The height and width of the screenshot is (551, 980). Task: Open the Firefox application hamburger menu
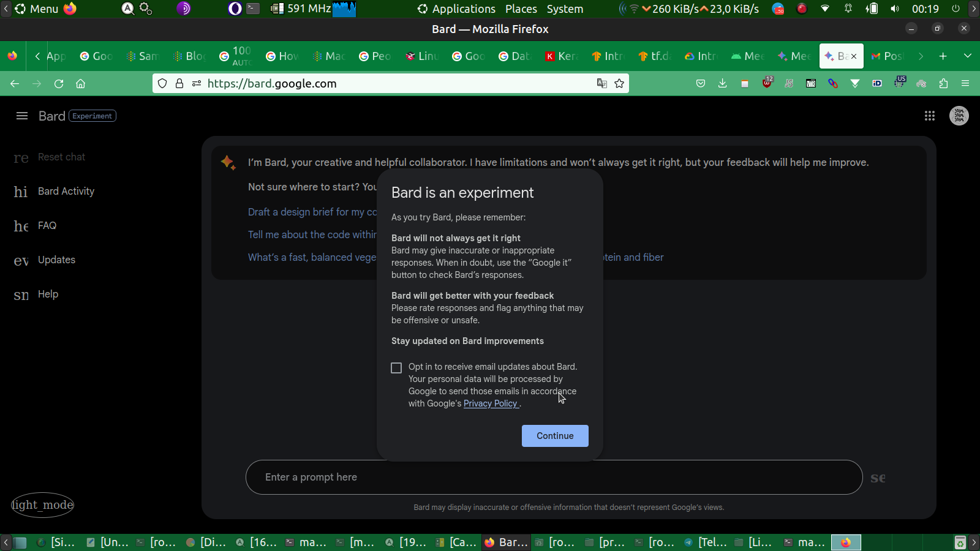[x=965, y=83]
